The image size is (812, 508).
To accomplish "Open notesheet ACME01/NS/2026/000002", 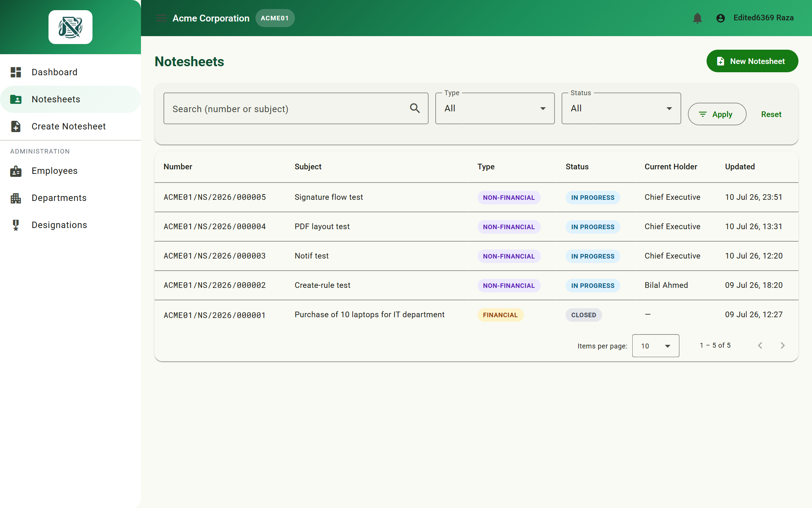I will point(215,285).
